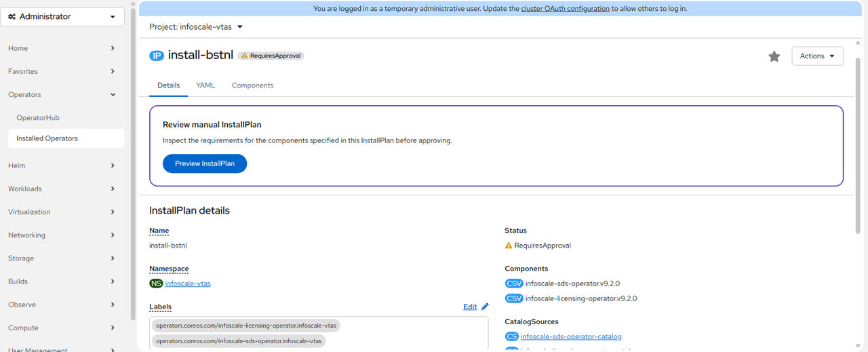Expand the Favorites navigation section

click(x=62, y=71)
